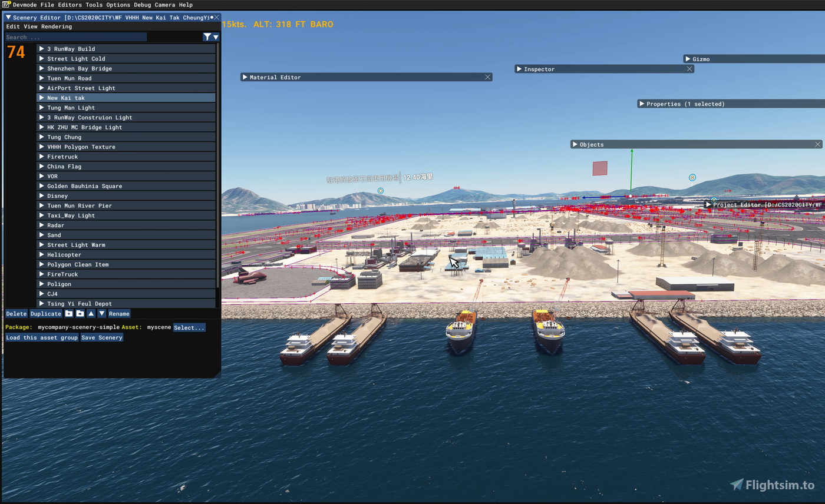The image size is (825, 504).
Task: Click the Flightsim.to paper plane logo
Action: (x=737, y=485)
